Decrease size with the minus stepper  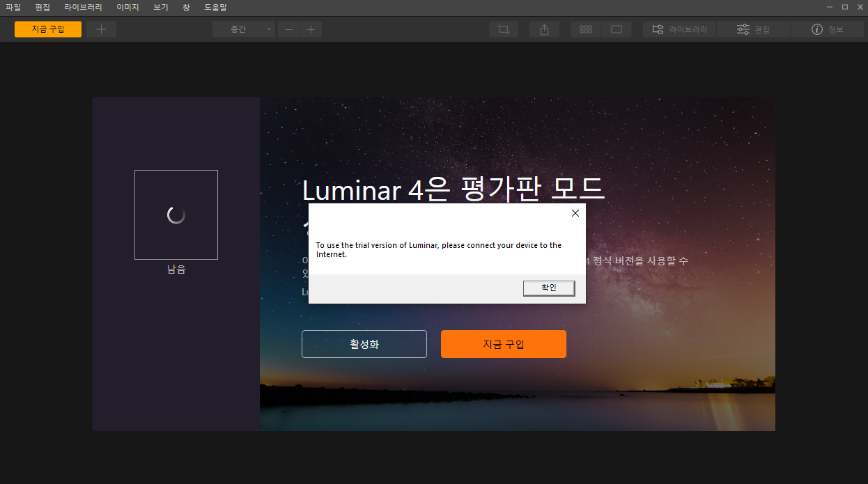(x=288, y=29)
